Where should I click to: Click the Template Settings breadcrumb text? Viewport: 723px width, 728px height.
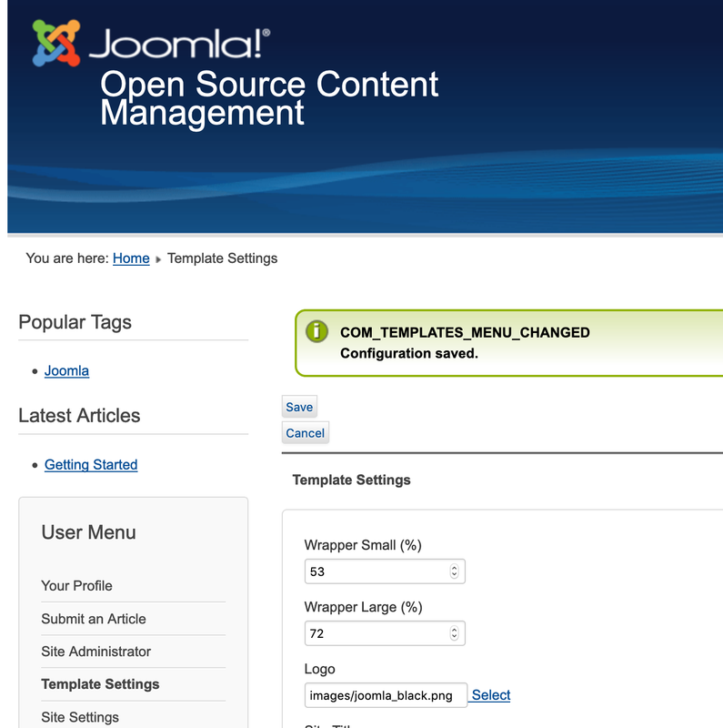pyautogui.click(x=222, y=258)
